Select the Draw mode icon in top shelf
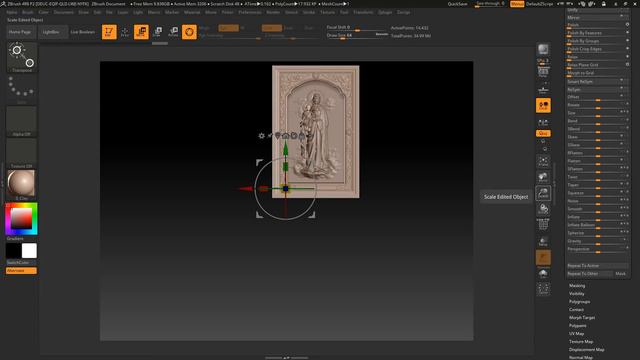The width and height of the screenshot is (640, 360). point(125,32)
